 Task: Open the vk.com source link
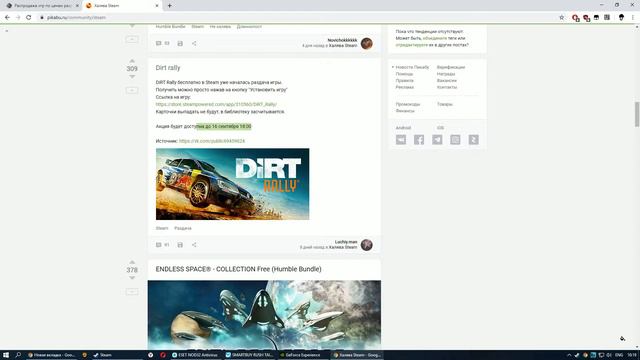pos(212,141)
